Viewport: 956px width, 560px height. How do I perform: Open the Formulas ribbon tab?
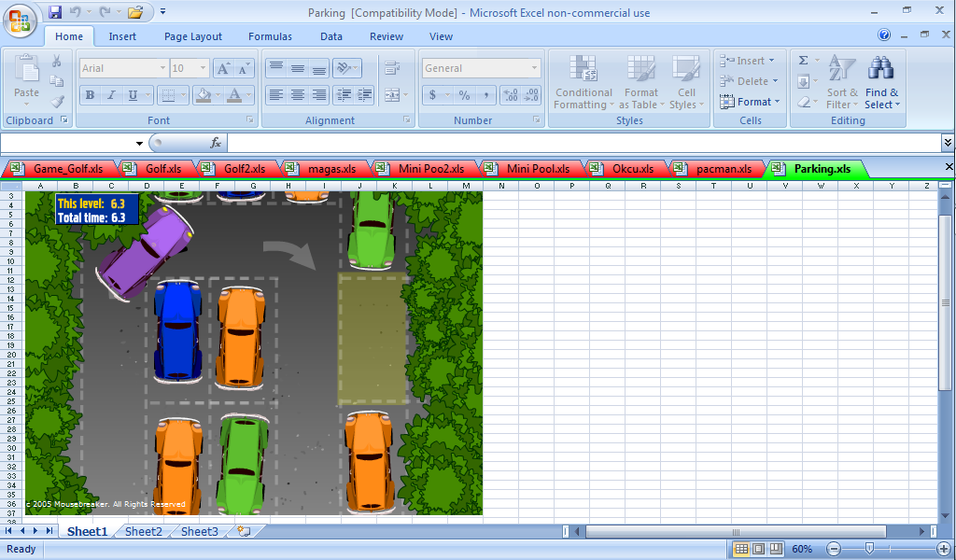(x=270, y=36)
